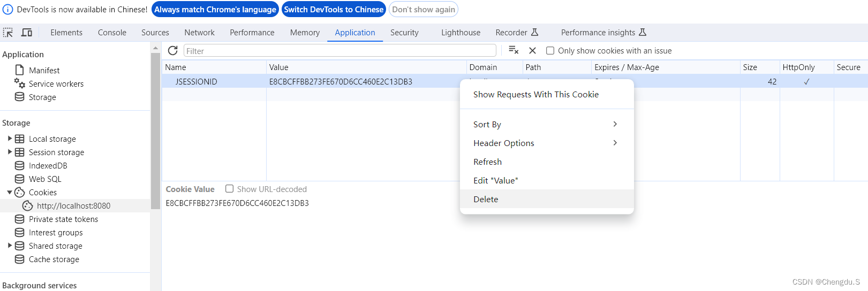Open the Lighthouse tab
Screen dimensions: 868x291
(x=461, y=33)
